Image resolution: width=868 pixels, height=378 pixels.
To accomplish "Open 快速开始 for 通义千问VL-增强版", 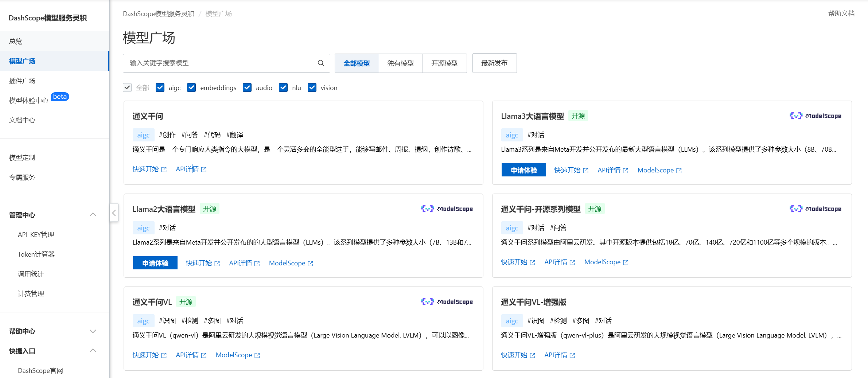I will (x=518, y=355).
